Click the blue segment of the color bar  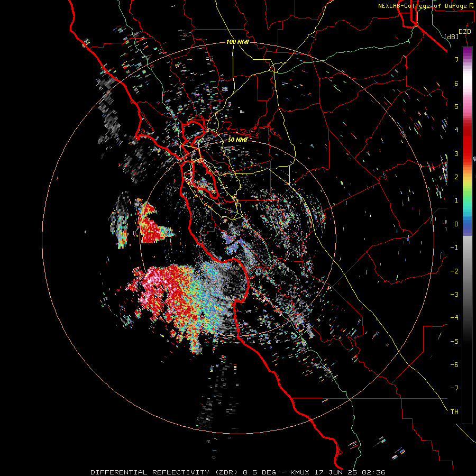click(467, 224)
